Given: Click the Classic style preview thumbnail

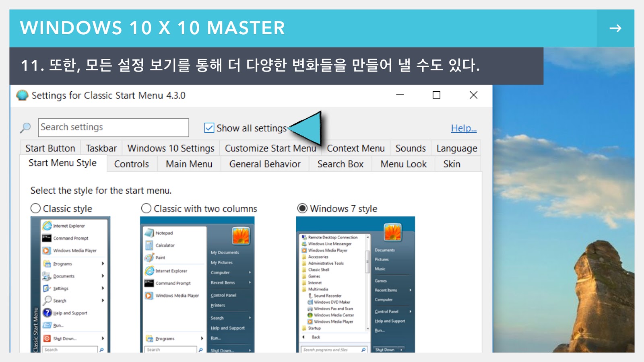Looking at the screenshot, I should [x=70, y=285].
